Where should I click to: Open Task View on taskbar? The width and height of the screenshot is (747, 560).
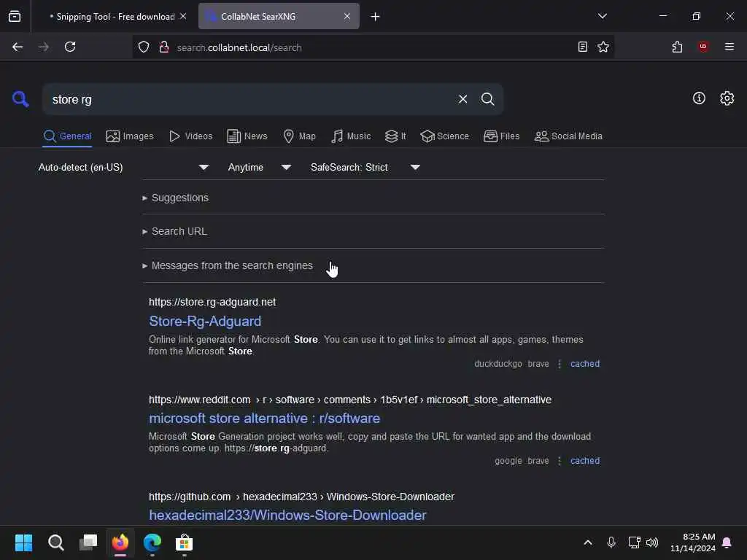coord(88,542)
